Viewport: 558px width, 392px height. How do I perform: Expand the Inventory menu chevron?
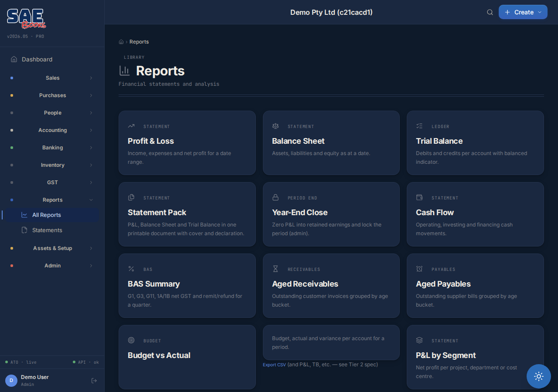pos(91,165)
